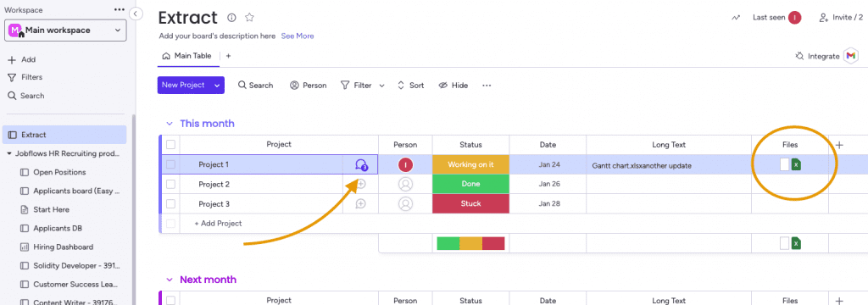Click Add in the sidebar

(22, 60)
